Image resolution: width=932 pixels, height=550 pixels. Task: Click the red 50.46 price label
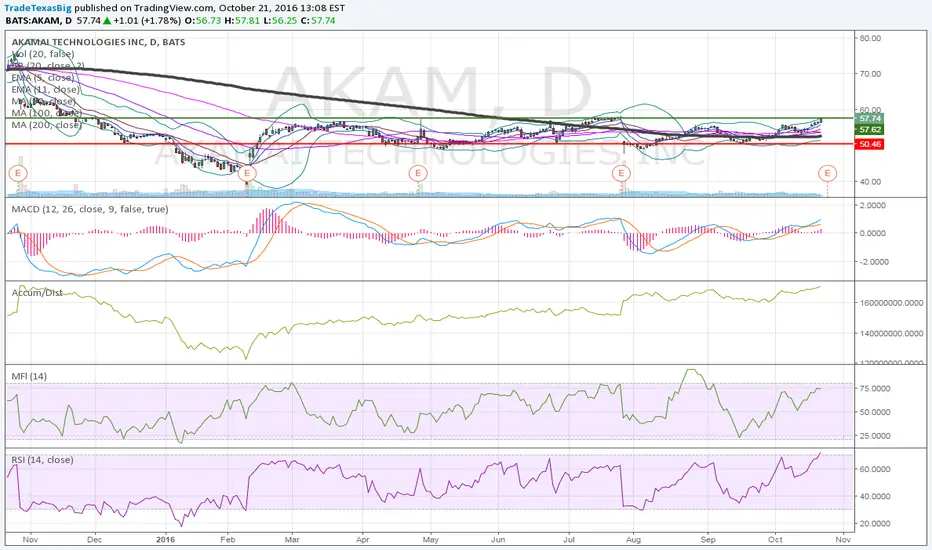click(x=870, y=144)
